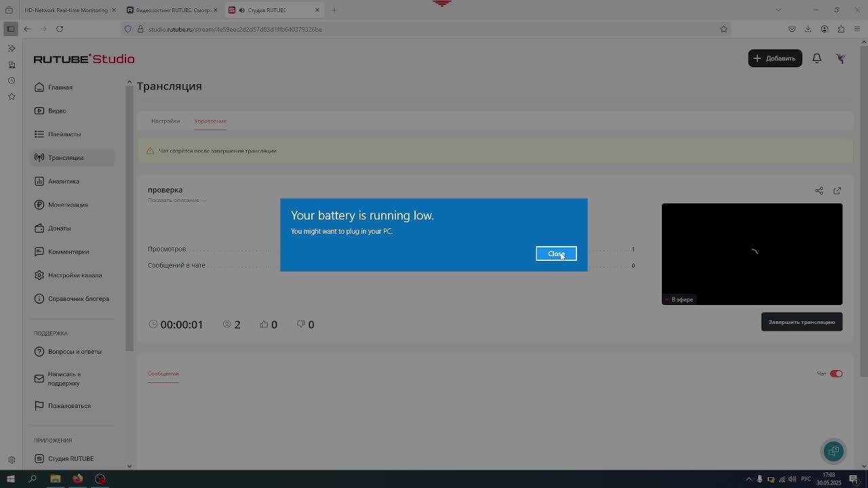This screenshot has height=488, width=868.
Task: Open volume control in tray
Action: click(792, 479)
